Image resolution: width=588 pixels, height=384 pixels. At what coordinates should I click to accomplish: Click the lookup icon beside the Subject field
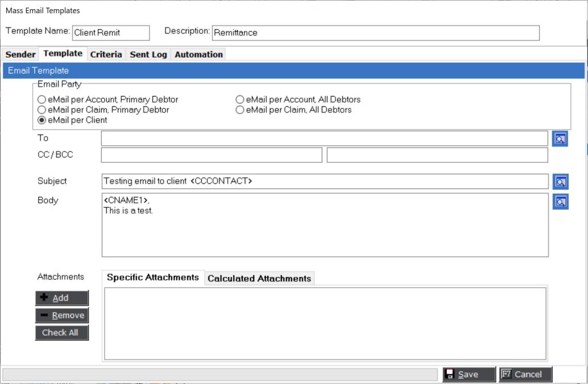(560, 182)
